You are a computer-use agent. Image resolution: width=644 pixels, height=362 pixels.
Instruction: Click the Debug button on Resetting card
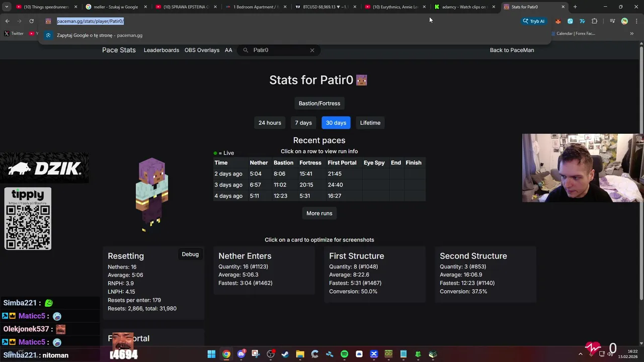[x=190, y=254]
